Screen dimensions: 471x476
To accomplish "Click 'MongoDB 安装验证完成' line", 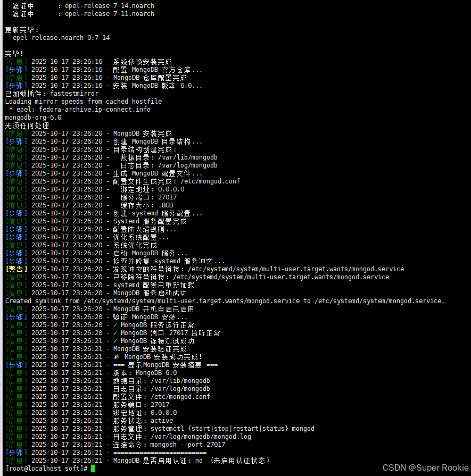I will pyautogui.click(x=150, y=349).
